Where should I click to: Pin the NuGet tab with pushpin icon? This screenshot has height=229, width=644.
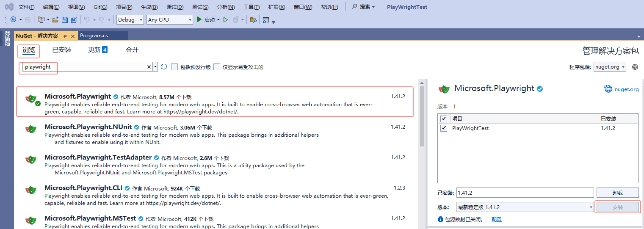pyautogui.click(x=65, y=36)
